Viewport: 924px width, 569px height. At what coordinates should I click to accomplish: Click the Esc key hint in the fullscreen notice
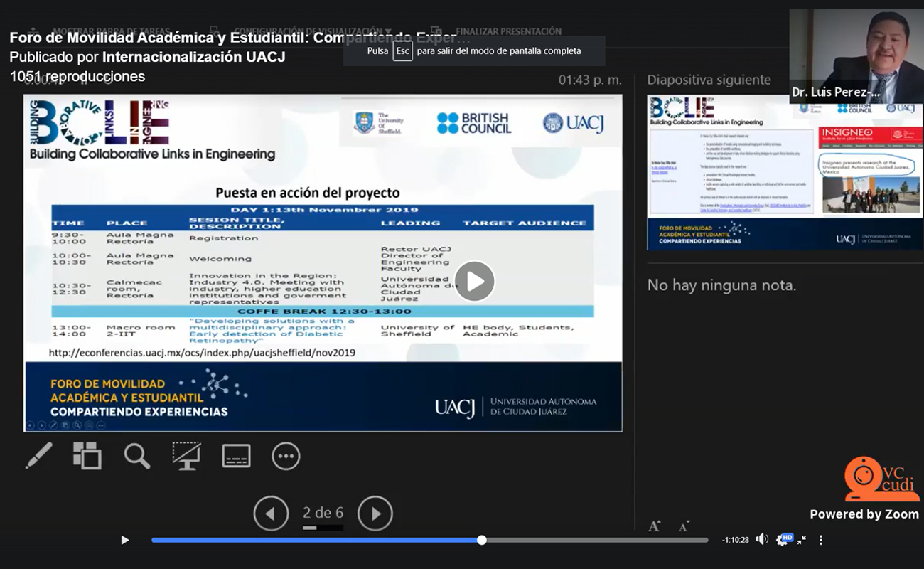[x=402, y=51]
